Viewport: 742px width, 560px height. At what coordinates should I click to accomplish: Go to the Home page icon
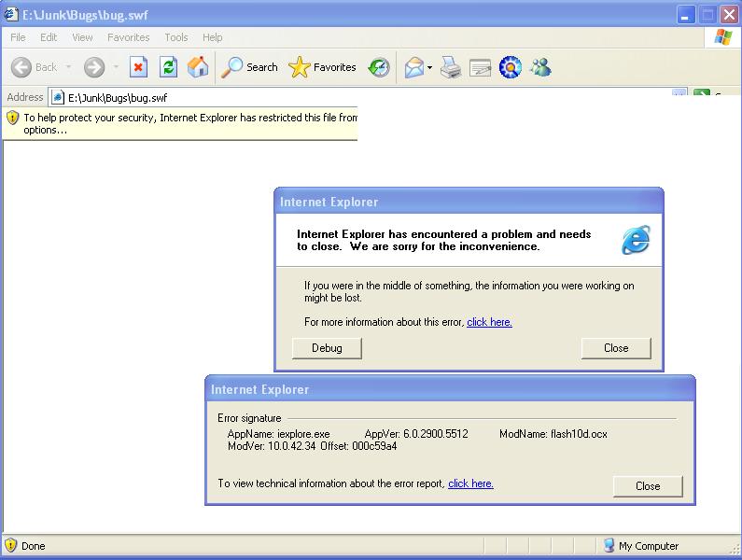point(198,67)
